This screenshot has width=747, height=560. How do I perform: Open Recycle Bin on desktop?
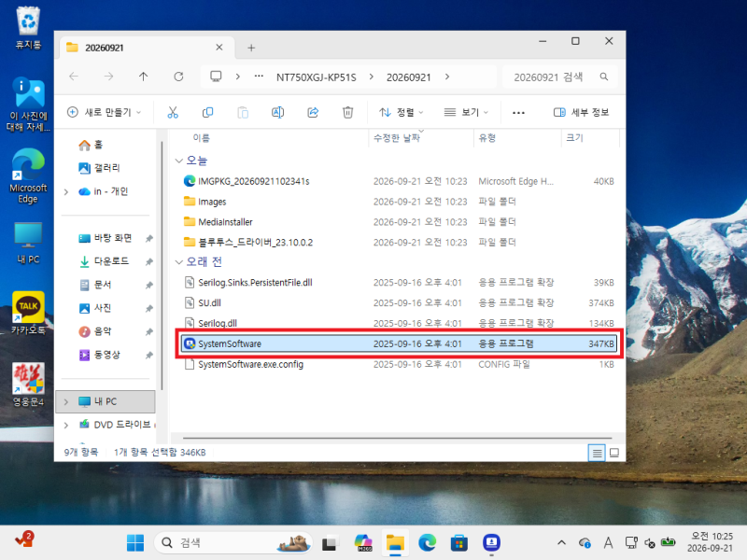28,28
